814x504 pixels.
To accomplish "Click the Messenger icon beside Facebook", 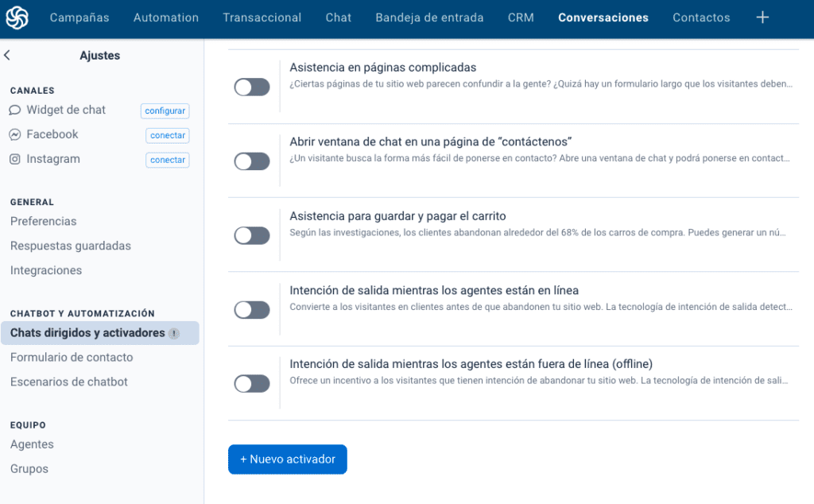I will coord(15,134).
